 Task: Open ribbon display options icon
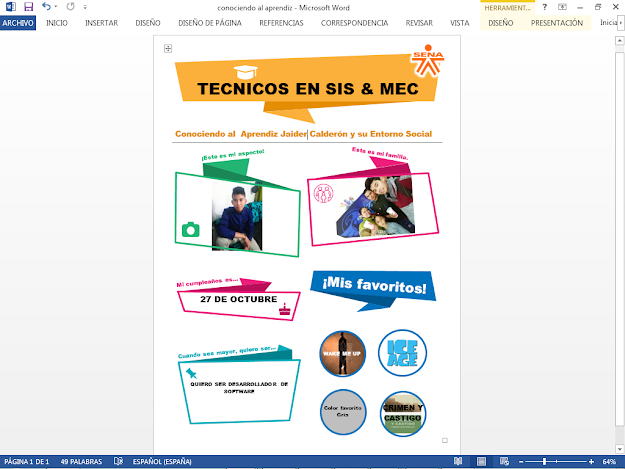[562, 7]
